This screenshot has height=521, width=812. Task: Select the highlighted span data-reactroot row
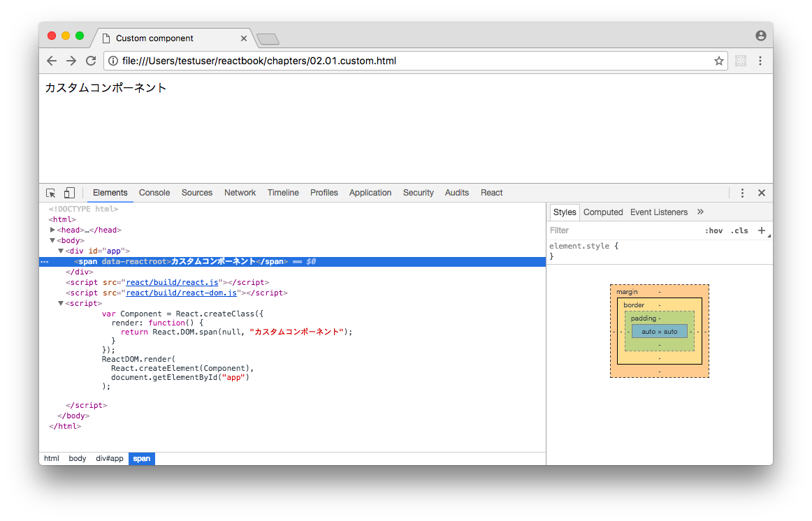293,262
